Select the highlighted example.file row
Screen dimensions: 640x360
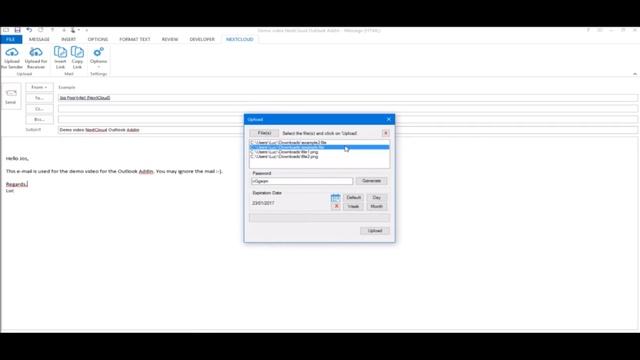click(x=319, y=147)
